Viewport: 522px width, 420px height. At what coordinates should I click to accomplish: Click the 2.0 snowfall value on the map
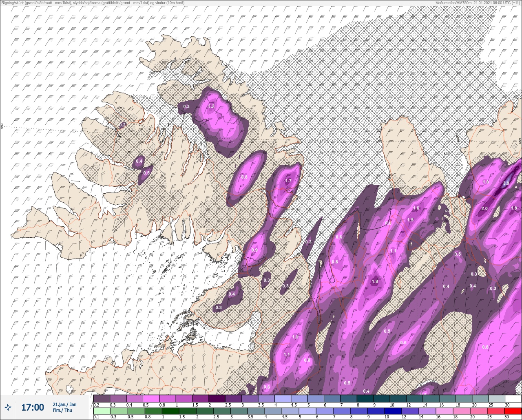point(484,208)
